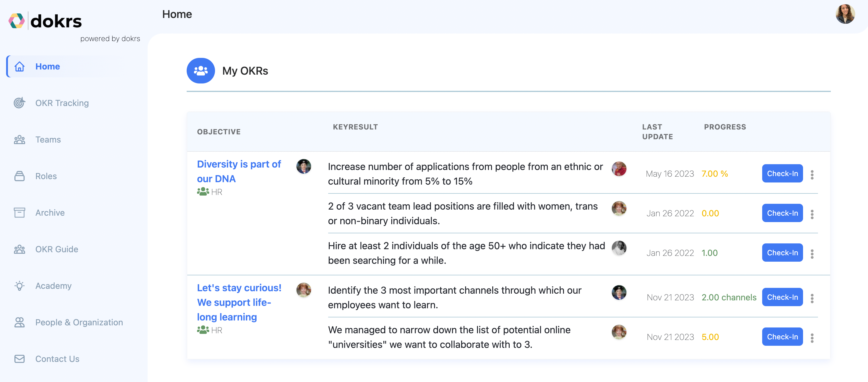Open the 'Diversity is part of our DNA' objective
The width and height of the screenshot is (868, 382).
pyautogui.click(x=239, y=171)
